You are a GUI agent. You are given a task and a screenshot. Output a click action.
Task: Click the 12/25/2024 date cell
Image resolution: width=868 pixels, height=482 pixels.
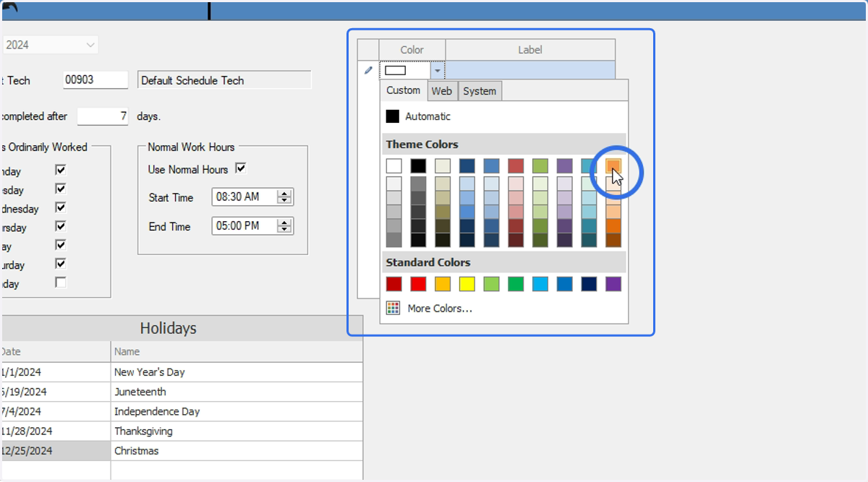[x=56, y=450]
